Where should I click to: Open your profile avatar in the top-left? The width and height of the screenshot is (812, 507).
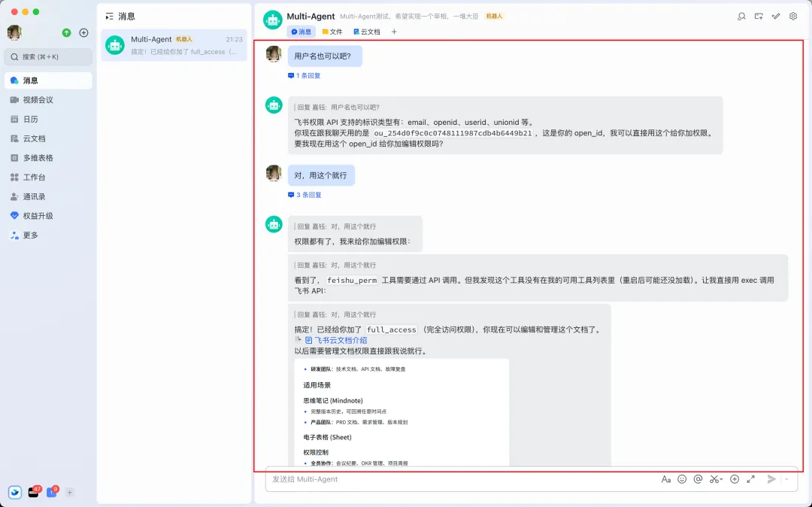click(14, 32)
